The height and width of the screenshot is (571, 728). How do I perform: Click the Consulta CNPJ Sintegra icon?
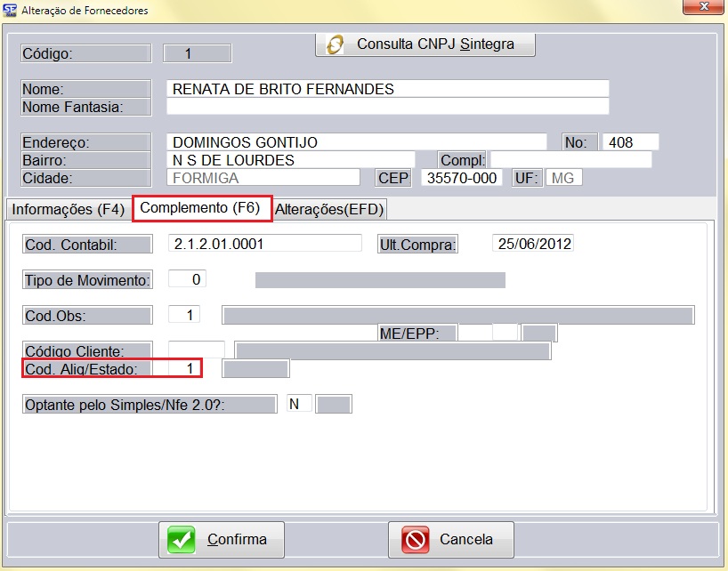pos(336,44)
